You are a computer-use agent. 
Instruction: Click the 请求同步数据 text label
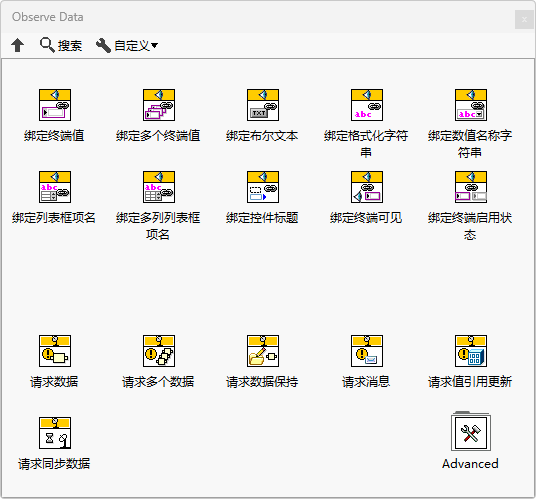tap(54, 464)
